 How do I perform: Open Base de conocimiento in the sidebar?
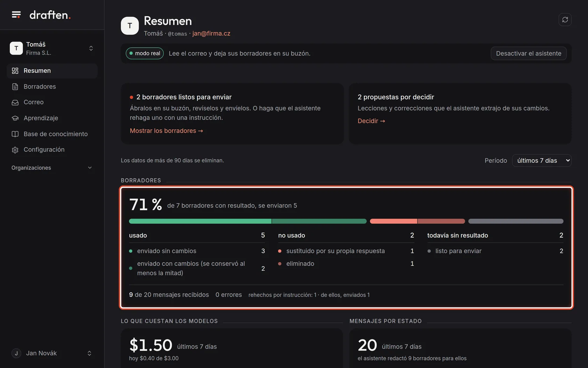pyautogui.click(x=52, y=134)
